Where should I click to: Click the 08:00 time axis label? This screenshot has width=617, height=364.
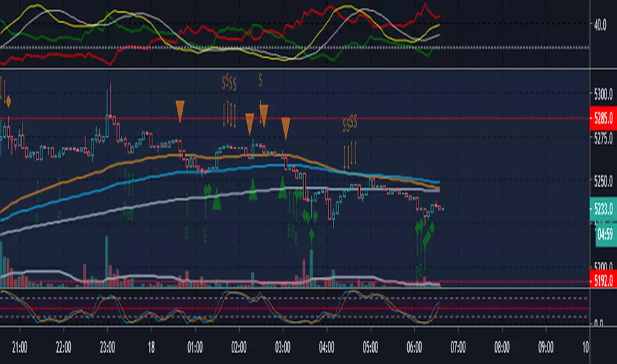coord(502,347)
